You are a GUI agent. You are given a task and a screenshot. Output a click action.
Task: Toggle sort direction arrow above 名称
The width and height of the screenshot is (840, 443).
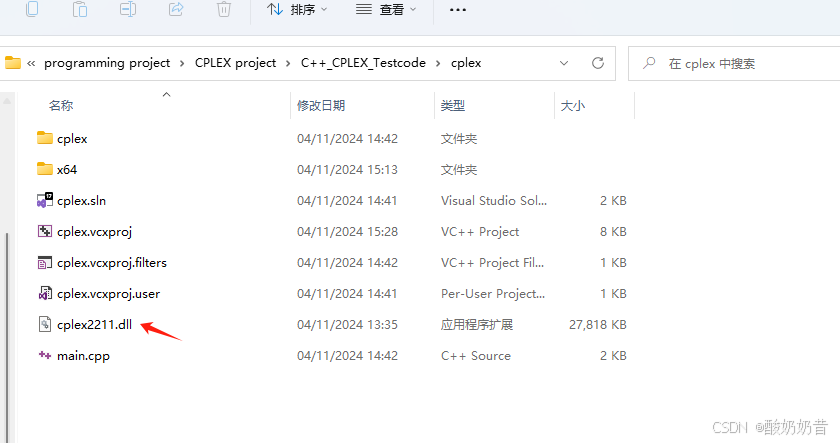tap(167, 95)
